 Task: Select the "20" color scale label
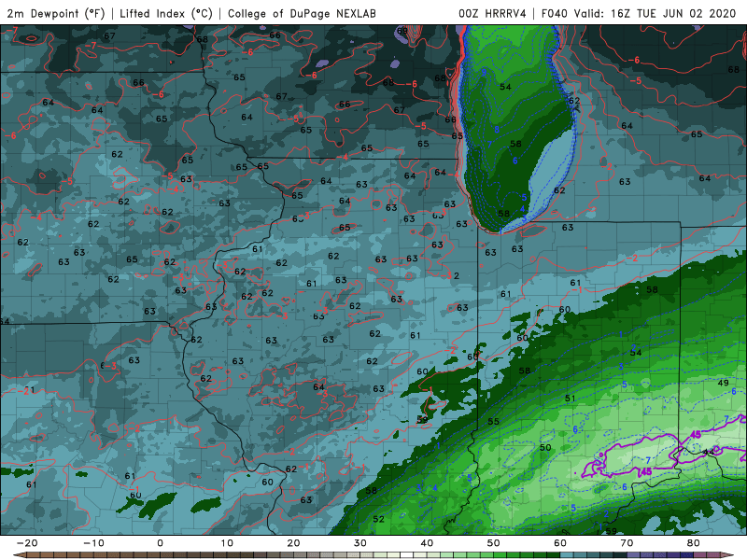(x=293, y=543)
